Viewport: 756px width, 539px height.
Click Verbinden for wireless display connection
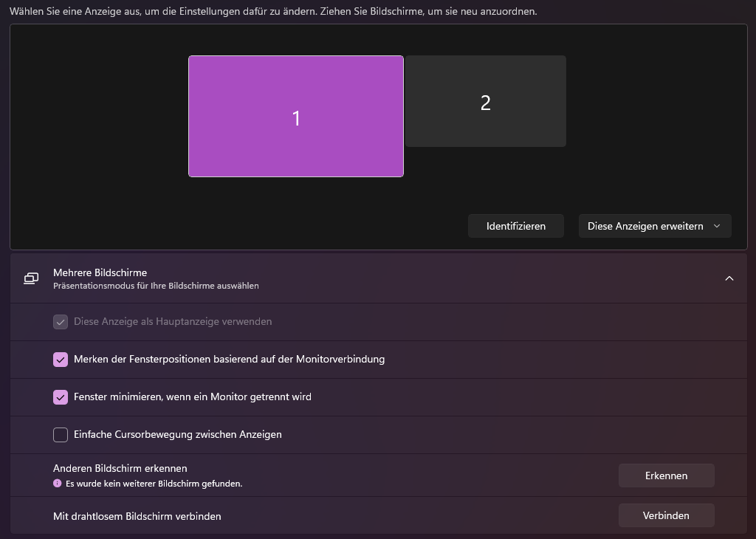665,515
